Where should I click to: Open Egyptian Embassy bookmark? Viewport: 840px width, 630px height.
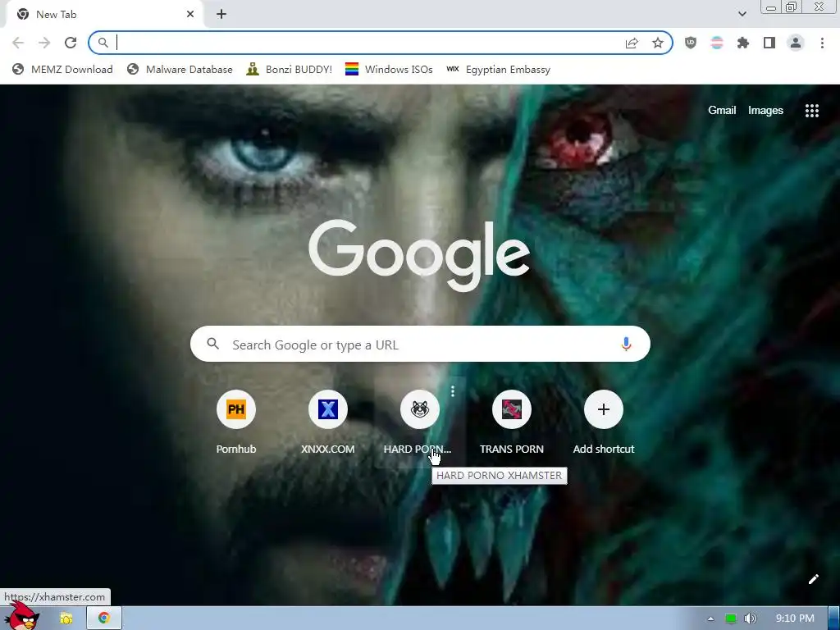(499, 69)
